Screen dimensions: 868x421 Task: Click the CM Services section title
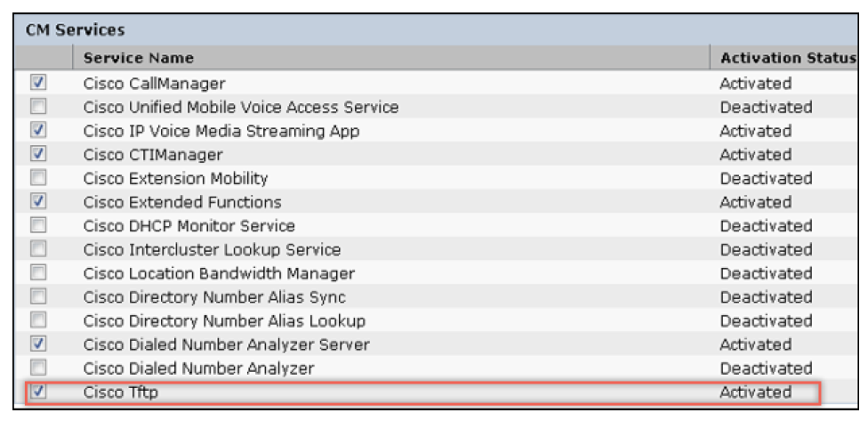coord(76,30)
